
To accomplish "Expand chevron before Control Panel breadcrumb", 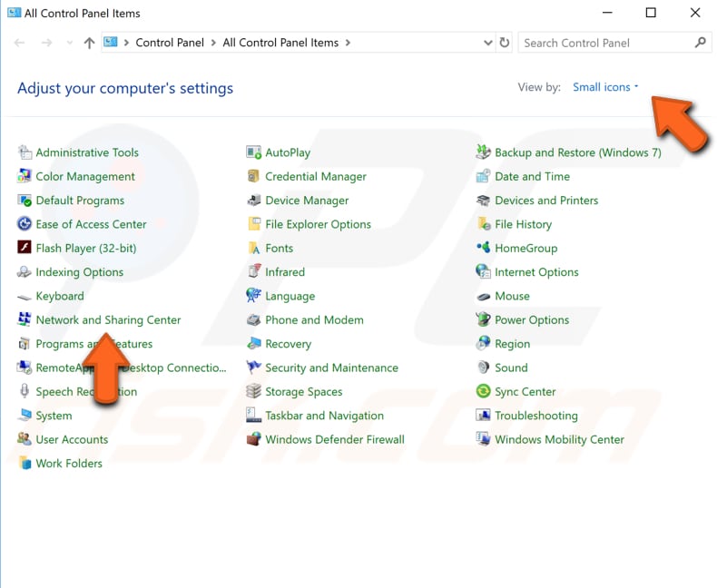I will (126, 43).
